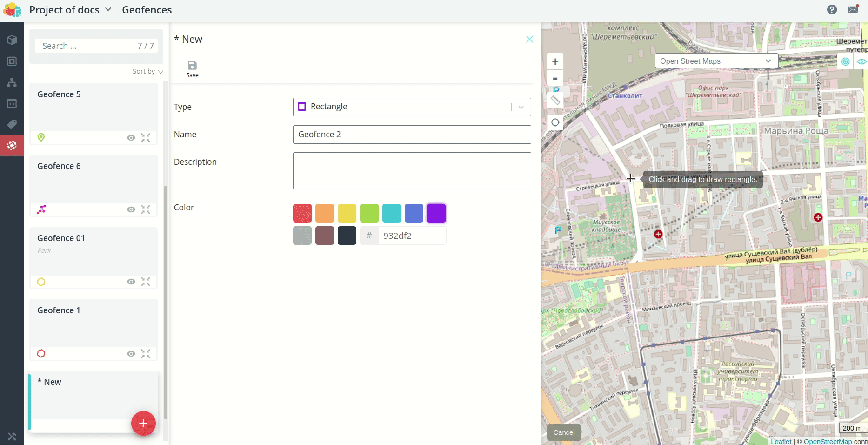Click the red add geofence plus button
Image resolution: width=868 pixels, height=445 pixels.
[143, 423]
